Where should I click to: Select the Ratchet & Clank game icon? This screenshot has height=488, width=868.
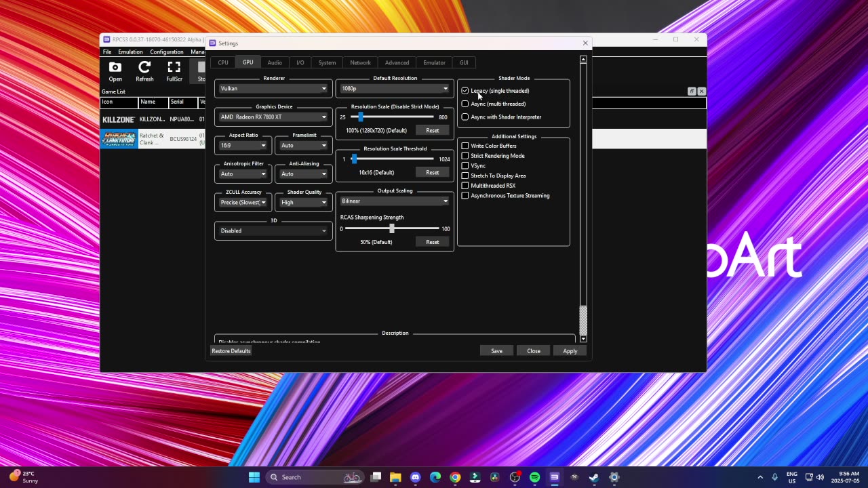(119, 139)
